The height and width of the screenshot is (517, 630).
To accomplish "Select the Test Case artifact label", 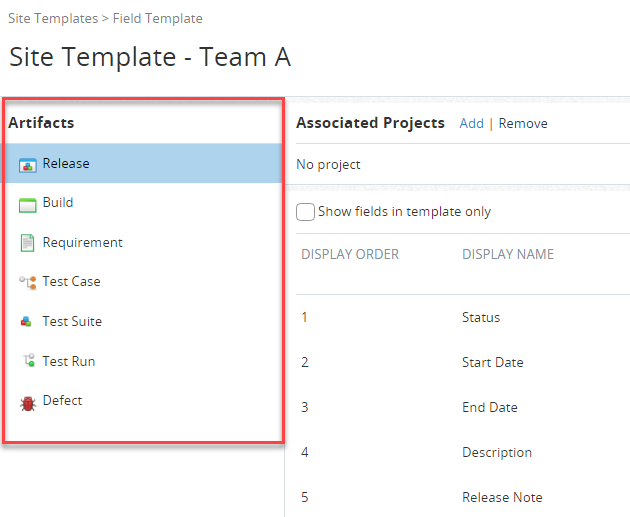I will click(x=71, y=281).
